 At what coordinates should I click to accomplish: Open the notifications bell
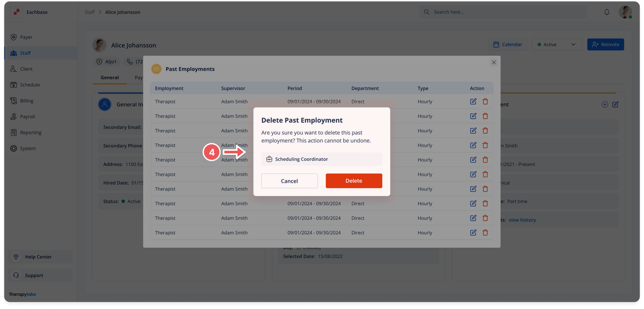(607, 12)
